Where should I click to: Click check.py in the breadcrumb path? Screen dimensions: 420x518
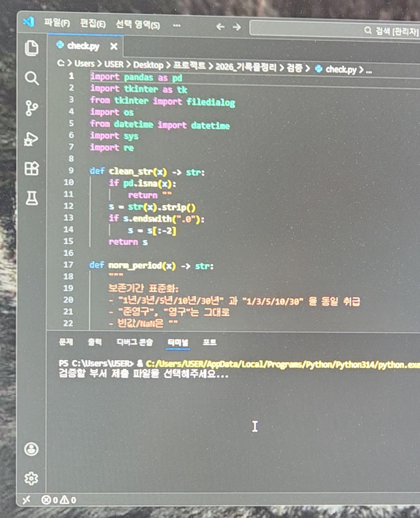pos(341,70)
